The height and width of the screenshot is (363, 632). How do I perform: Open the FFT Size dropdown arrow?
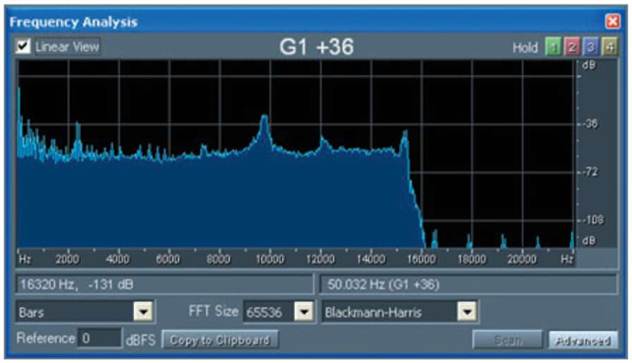click(x=304, y=311)
